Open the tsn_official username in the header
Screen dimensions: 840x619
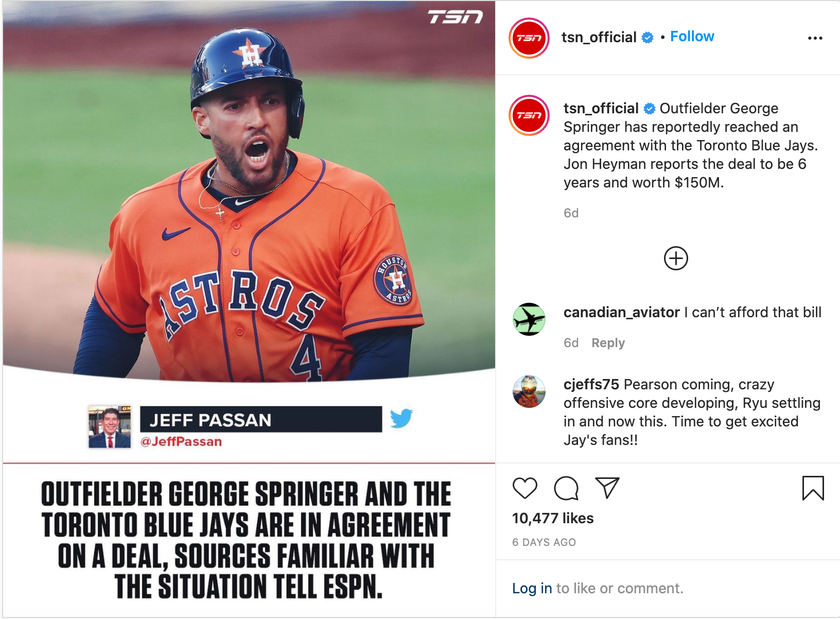click(x=599, y=37)
